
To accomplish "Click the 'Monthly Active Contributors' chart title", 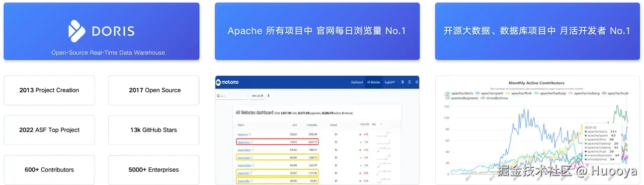I will tap(536, 83).
